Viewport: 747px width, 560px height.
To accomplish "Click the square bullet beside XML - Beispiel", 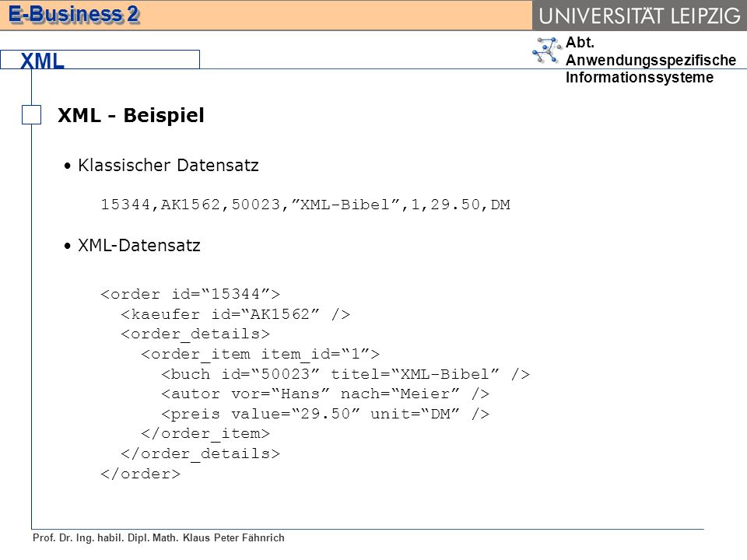I will (x=31, y=115).
